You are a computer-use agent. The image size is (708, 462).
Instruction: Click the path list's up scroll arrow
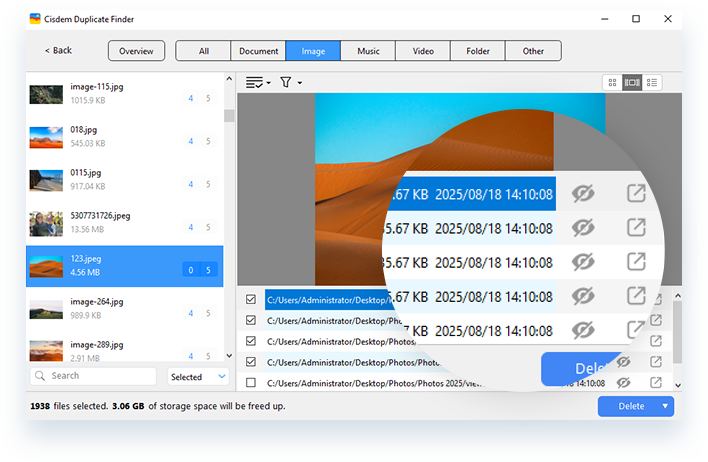[x=678, y=295]
